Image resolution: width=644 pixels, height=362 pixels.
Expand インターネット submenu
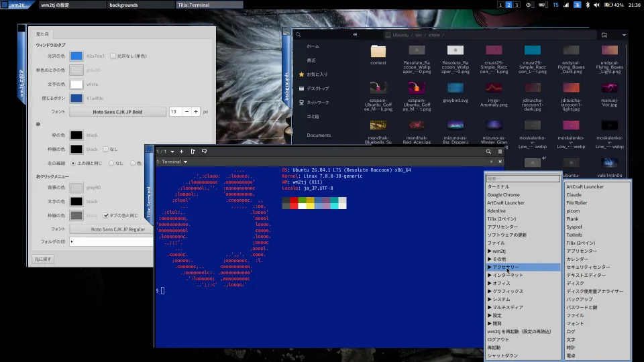tap(523, 275)
